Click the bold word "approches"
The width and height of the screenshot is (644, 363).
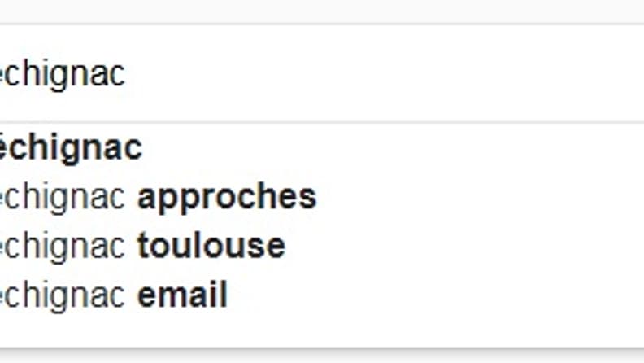pyautogui.click(x=227, y=198)
